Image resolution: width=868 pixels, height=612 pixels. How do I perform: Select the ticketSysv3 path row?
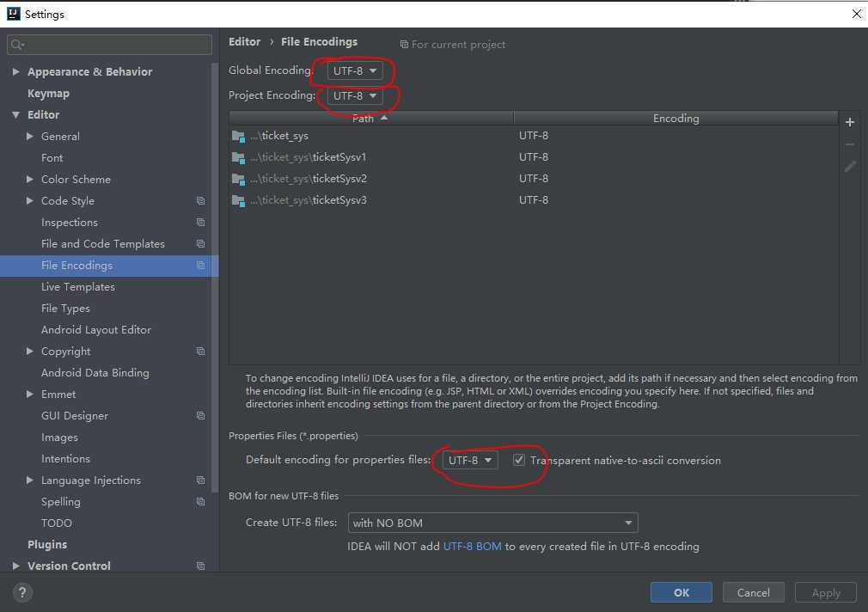pyautogui.click(x=534, y=200)
